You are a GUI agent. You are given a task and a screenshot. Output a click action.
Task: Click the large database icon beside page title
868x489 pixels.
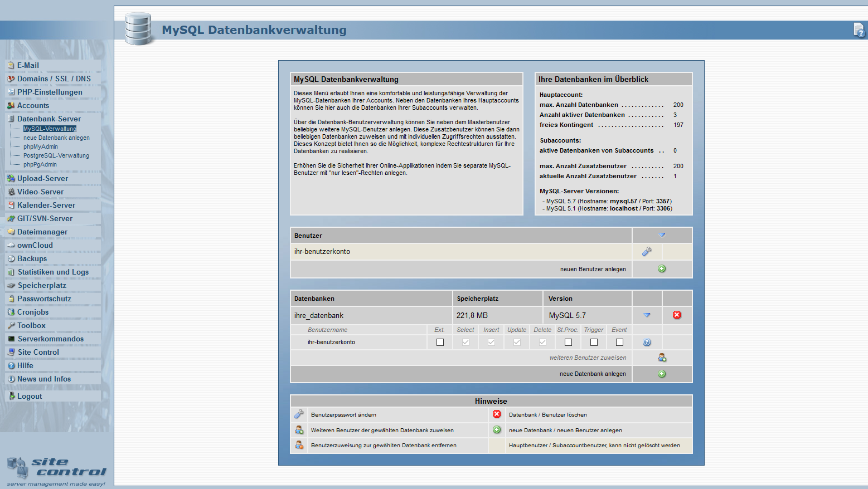[x=138, y=28]
